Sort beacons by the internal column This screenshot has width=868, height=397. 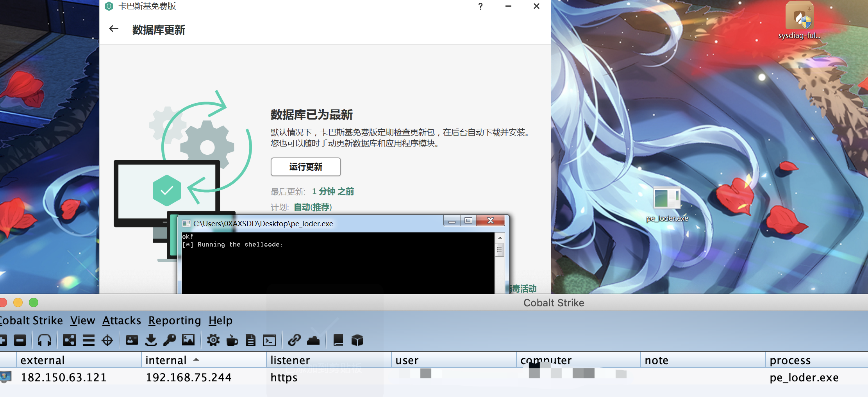[x=167, y=360]
